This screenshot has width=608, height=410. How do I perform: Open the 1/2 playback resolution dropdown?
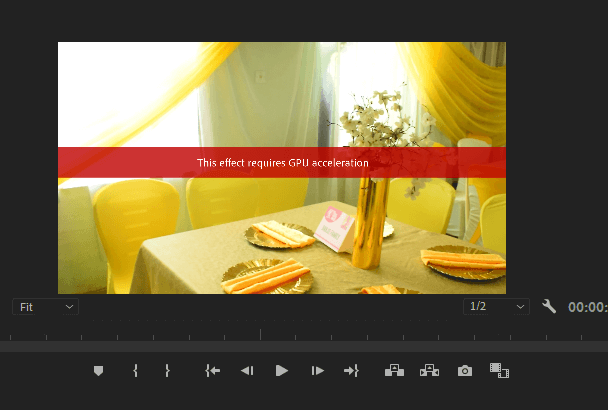(496, 306)
